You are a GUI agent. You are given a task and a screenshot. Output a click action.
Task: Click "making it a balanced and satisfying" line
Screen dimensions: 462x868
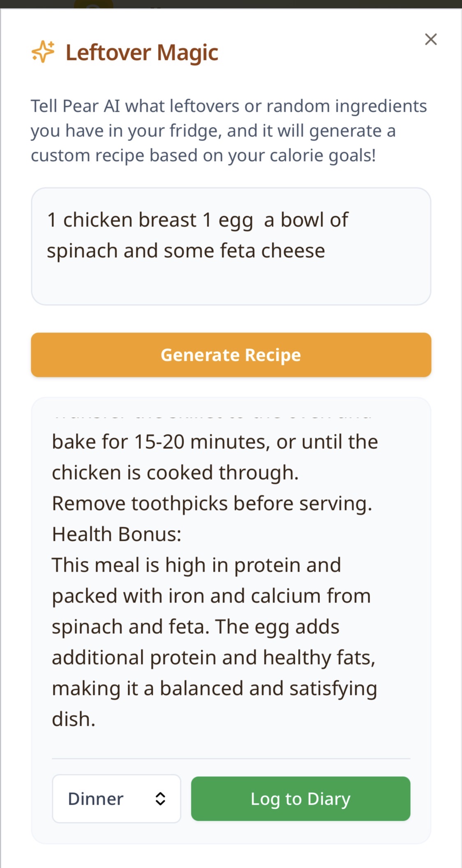pos(214,688)
